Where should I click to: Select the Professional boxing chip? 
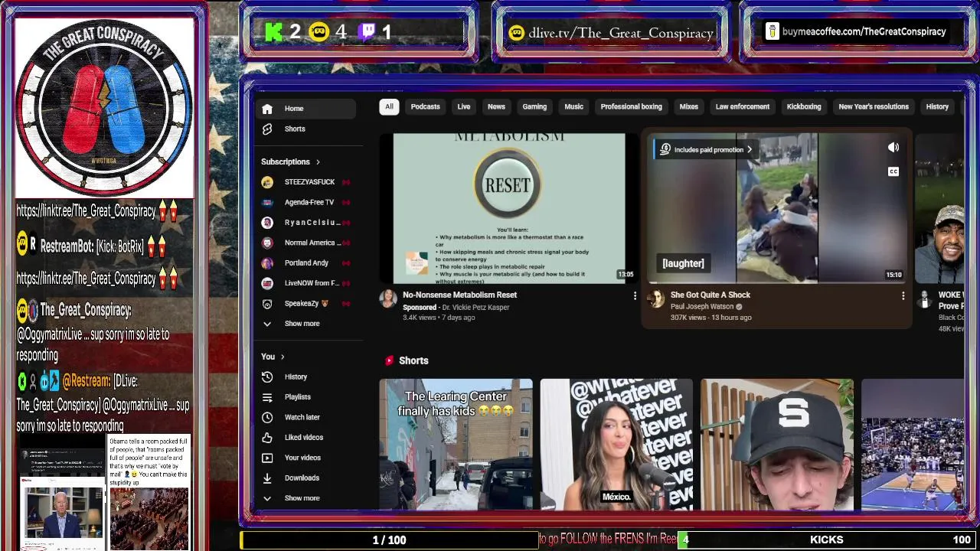tap(631, 107)
